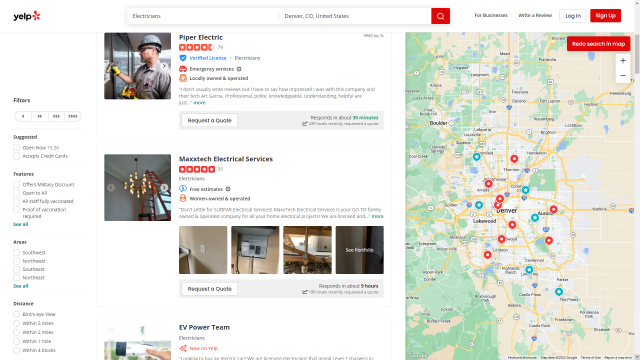Click the teal map pin near Parker

(559, 291)
